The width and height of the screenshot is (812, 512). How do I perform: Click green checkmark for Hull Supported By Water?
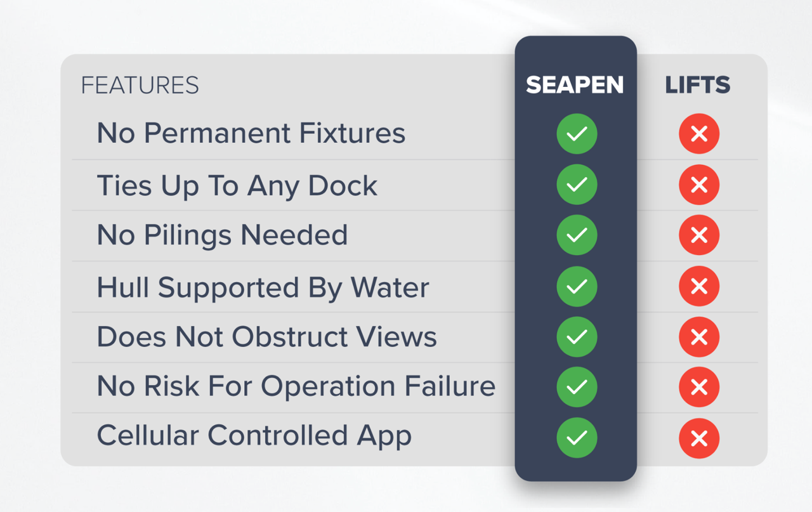[x=577, y=286]
